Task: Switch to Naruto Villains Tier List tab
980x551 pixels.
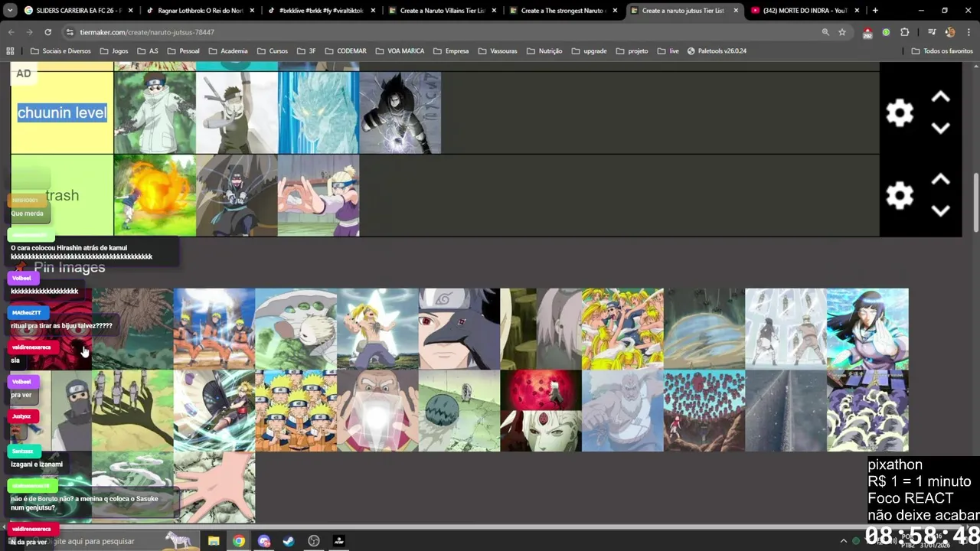Action: tap(443, 11)
